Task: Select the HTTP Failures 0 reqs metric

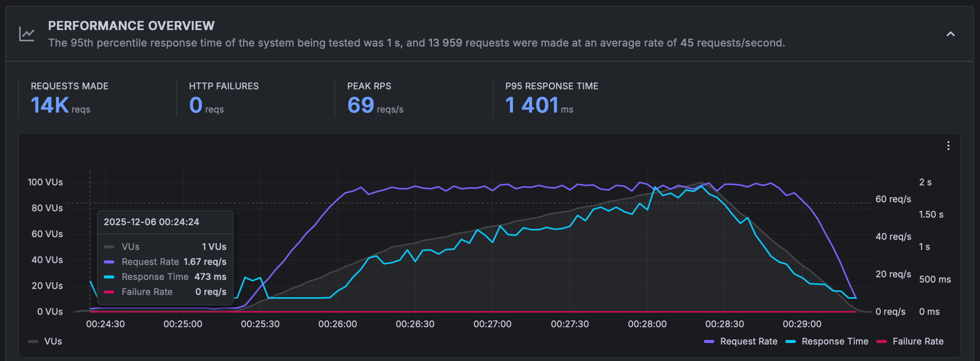Action: (x=206, y=105)
